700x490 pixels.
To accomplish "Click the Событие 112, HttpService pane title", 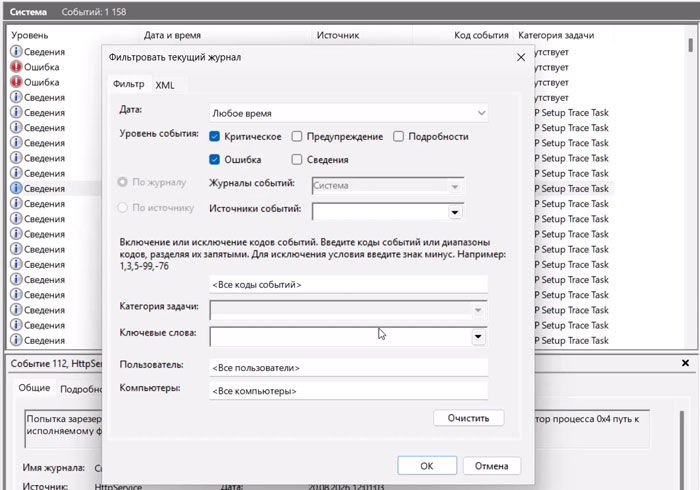I will click(56, 364).
